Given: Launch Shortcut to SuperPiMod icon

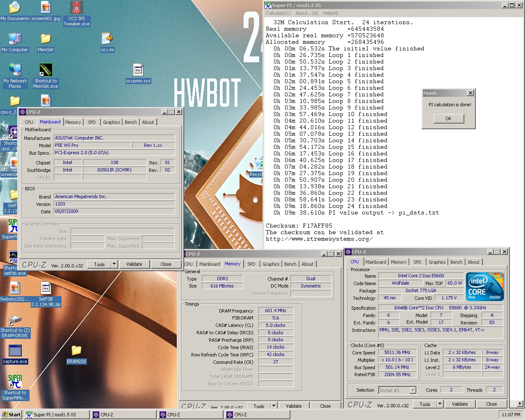Looking at the screenshot, I should pos(15,388).
